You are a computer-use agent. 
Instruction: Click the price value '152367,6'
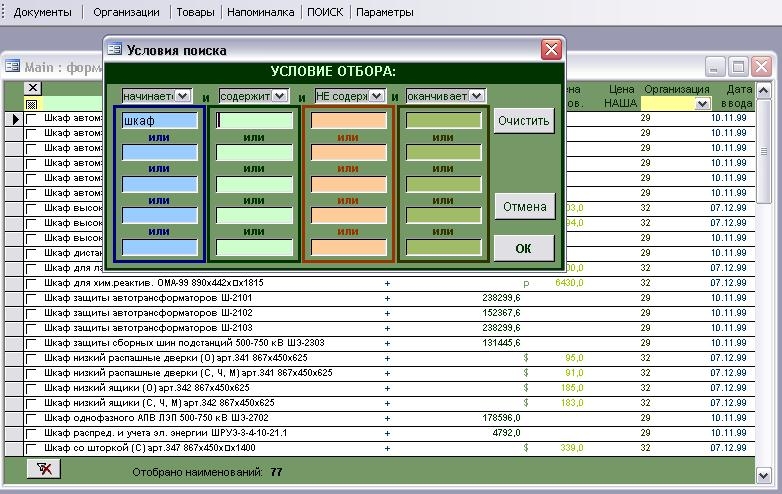point(501,313)
